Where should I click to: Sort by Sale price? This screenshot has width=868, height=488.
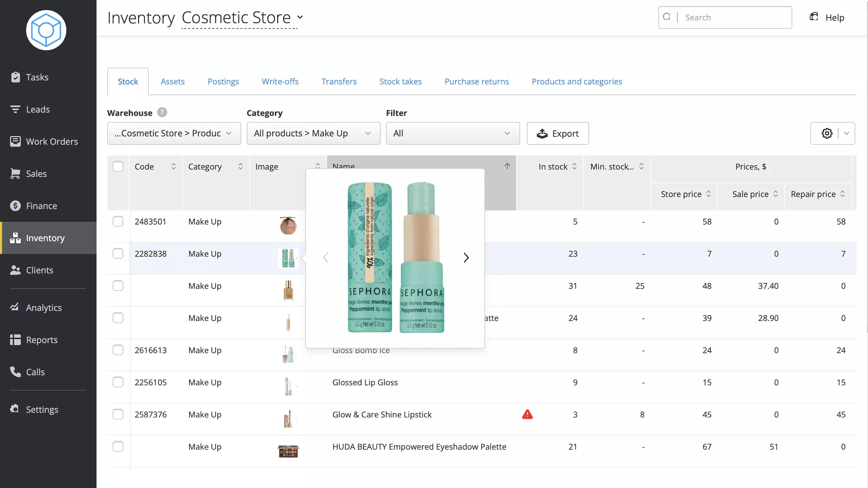[x=775, y=194]
